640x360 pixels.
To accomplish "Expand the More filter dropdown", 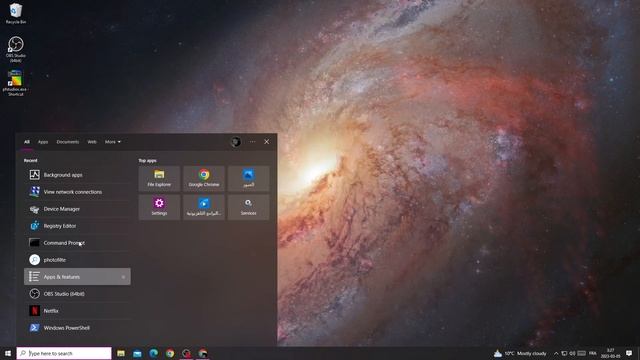I will [113, 142].
